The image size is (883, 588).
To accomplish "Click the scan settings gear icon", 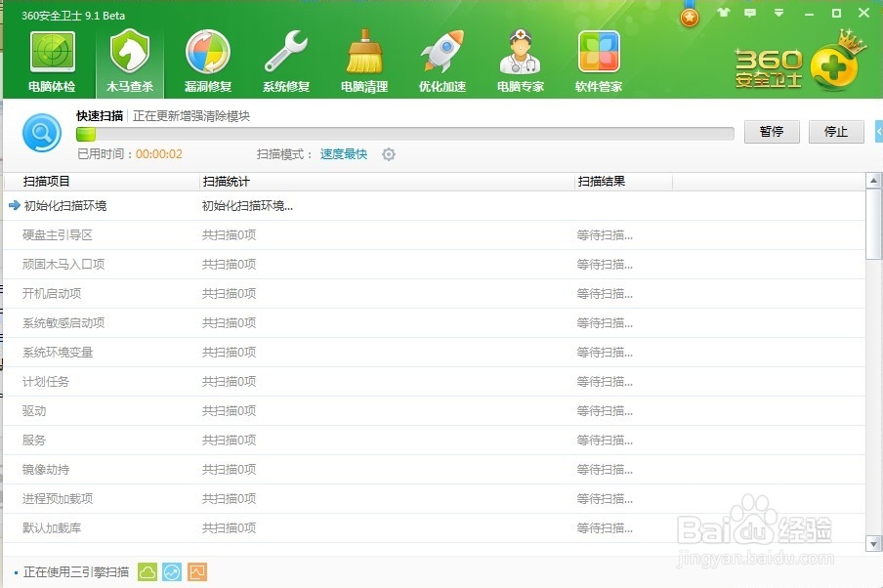I will tap(389, 154).
